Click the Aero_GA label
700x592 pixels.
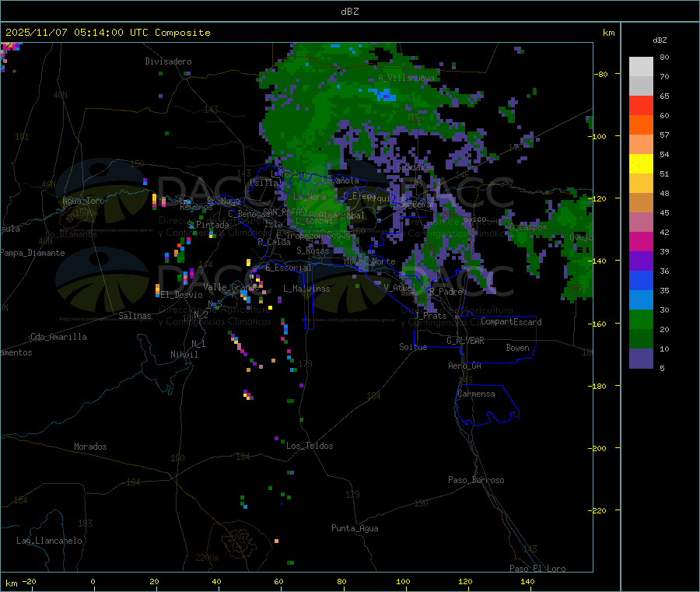tap(464, 366)
